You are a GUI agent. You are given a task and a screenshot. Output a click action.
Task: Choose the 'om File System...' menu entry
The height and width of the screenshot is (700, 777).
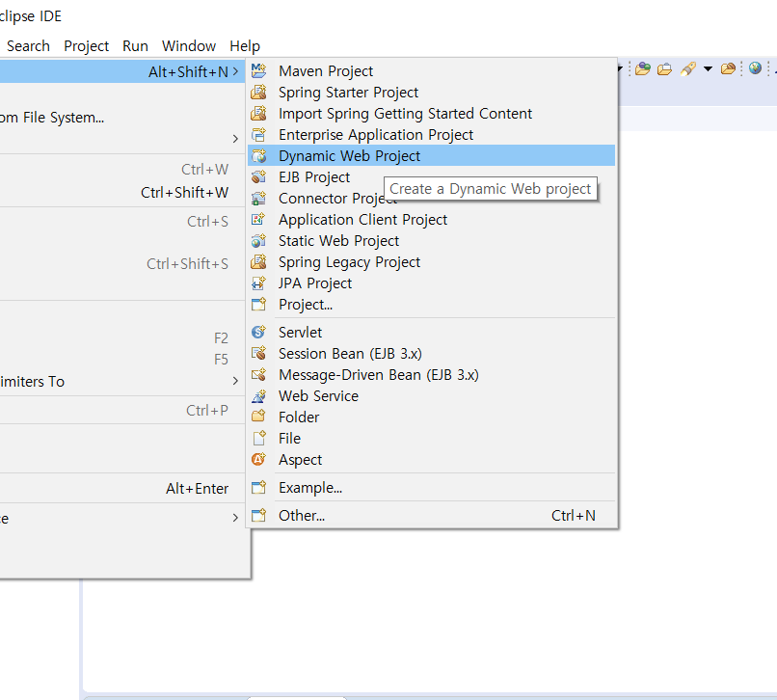pos(121,118)
